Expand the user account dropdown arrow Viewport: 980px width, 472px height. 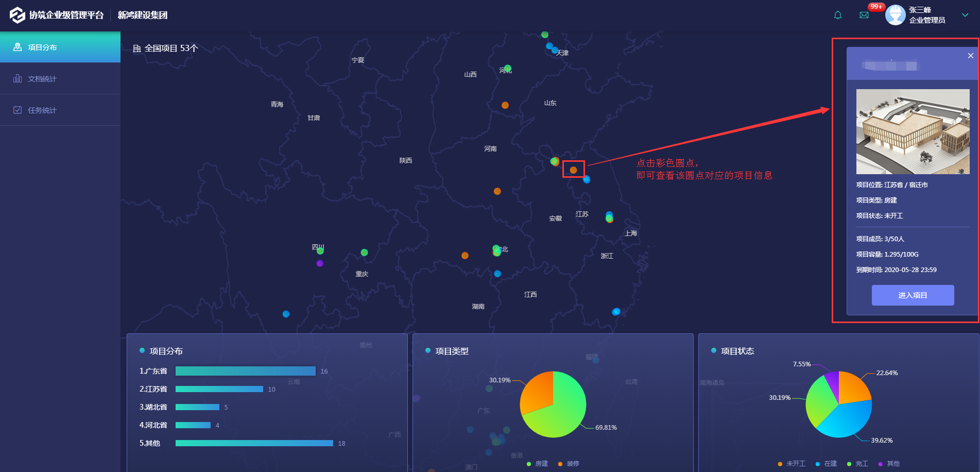coord(965,15)
